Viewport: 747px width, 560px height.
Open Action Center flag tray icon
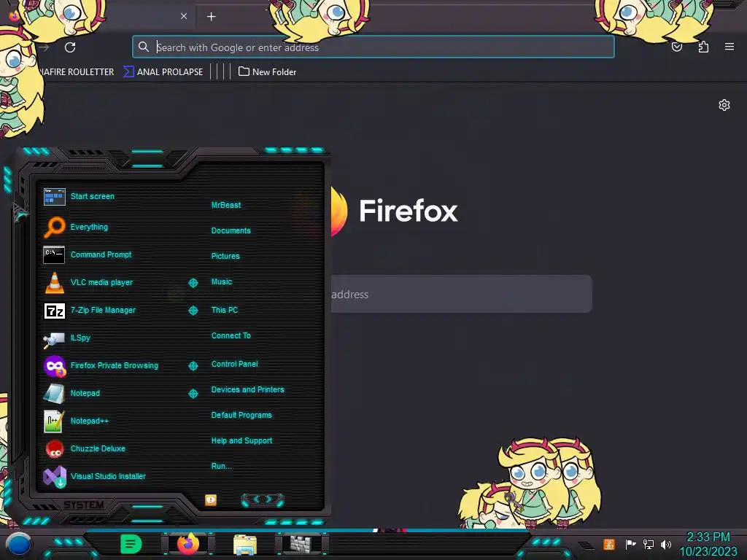click(630, 544)
